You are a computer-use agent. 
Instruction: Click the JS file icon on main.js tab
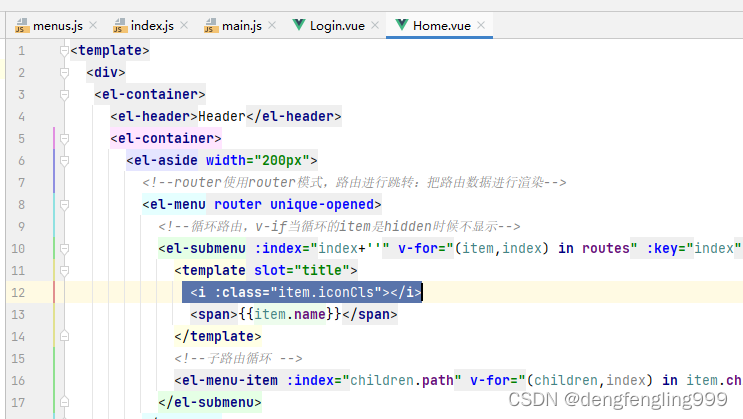point(211,26)
